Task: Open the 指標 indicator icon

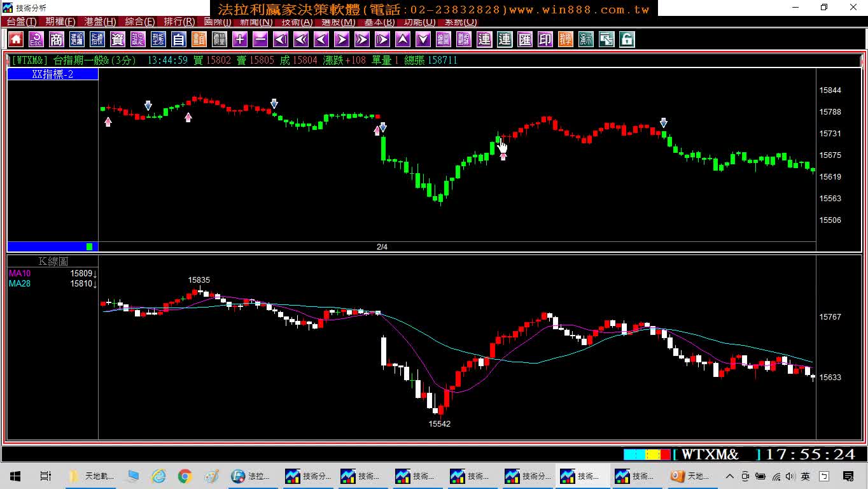Action: click(97, 39)
